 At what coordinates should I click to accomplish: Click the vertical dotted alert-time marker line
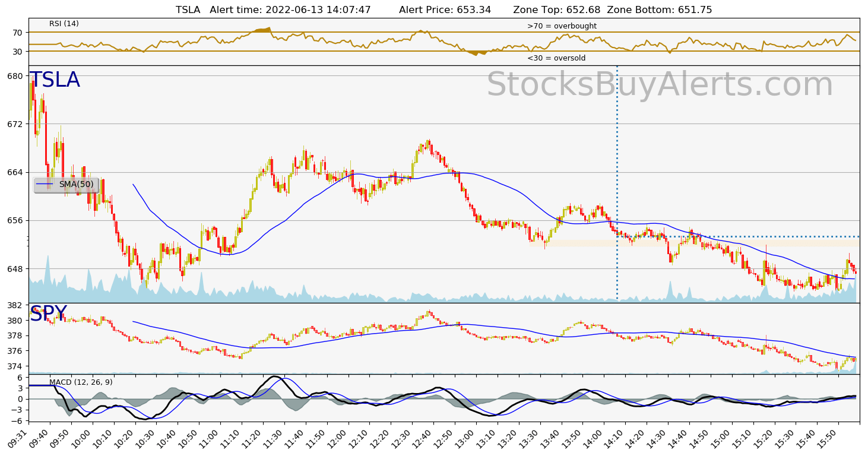[x=617, y=183]
